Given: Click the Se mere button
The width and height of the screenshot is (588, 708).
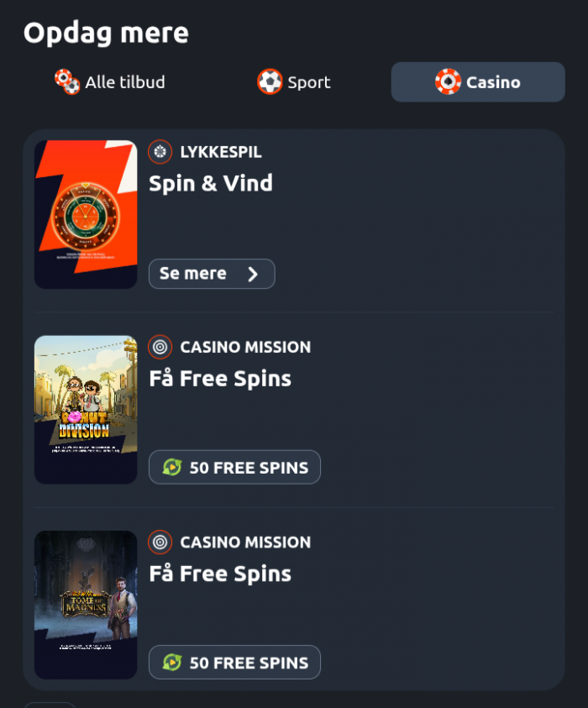Looking at the screenshot, I should (212, 274).
